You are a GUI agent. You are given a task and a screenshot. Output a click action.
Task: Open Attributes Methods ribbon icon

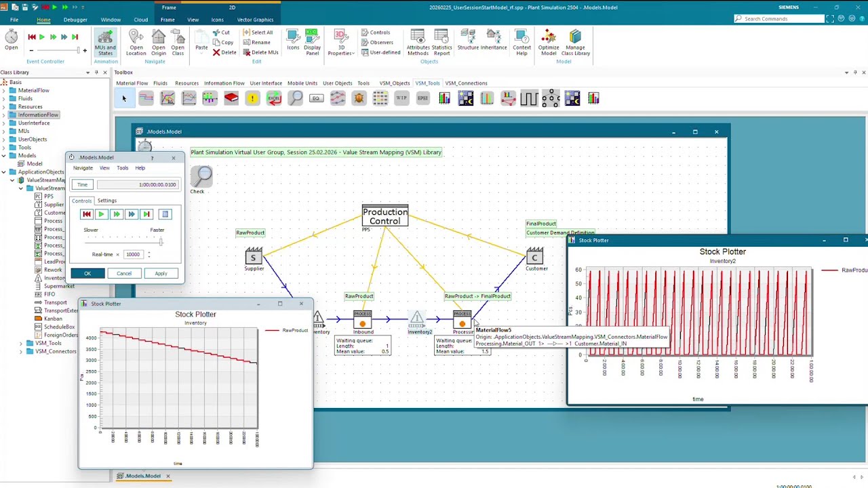tap(418, 42)
